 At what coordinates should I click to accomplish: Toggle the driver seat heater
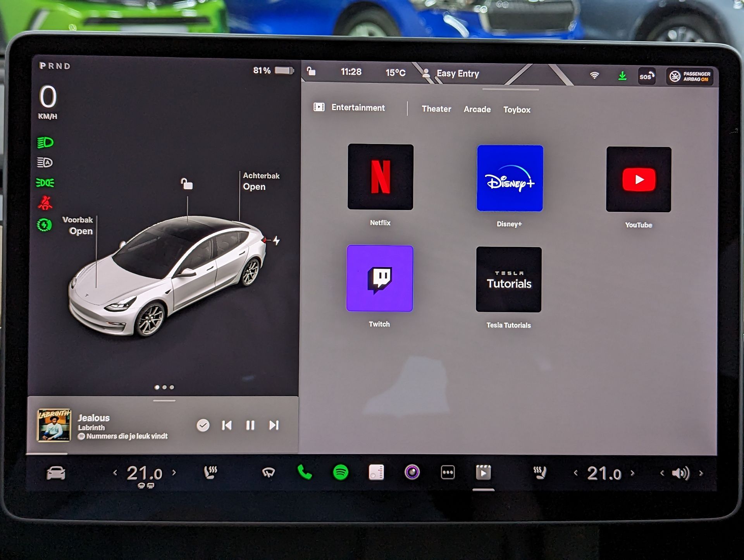pos(210,472)
